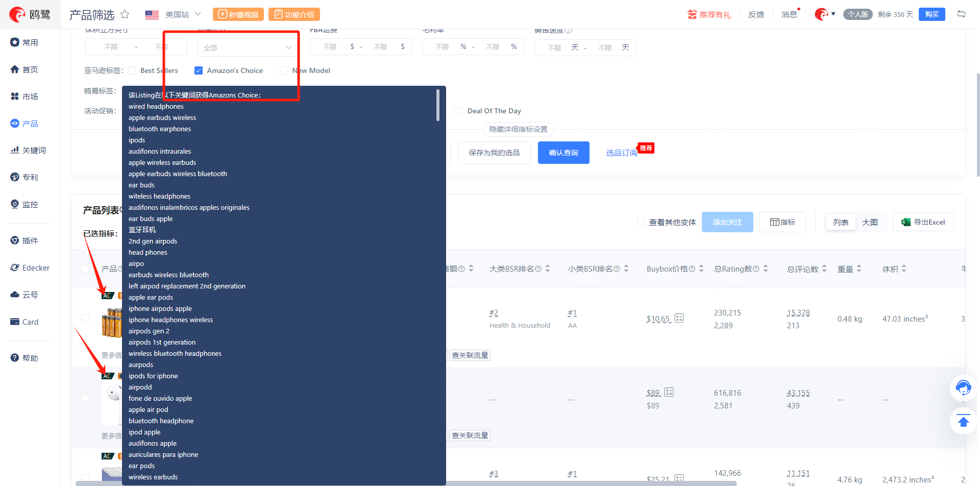This screenshot has width=980, height=486.
Task: Check the first product row checkbox
Action: coord(85,318)
